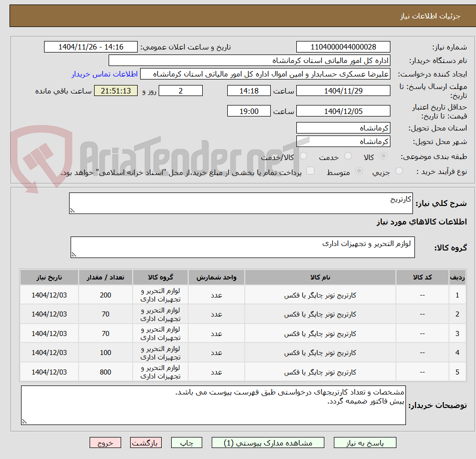The height and width of the screenshot is (459, 476).
Task: Select the کالا radio button
Action: click(x=383, y=156)
